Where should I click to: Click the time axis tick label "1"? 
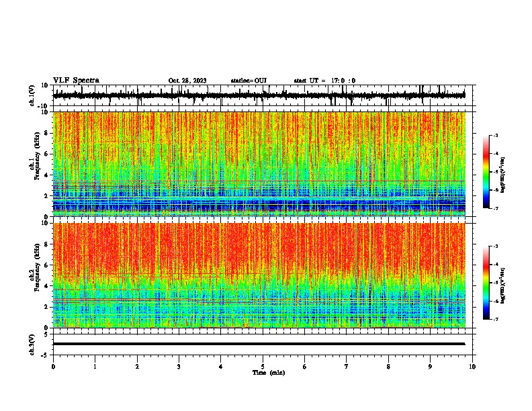pyautogui.click(x=95, y=367)
